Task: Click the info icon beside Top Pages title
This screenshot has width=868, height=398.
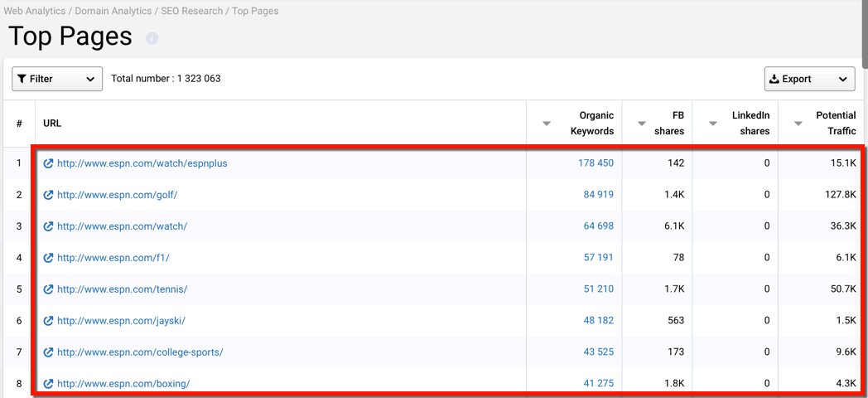Action: pos(152,38)
